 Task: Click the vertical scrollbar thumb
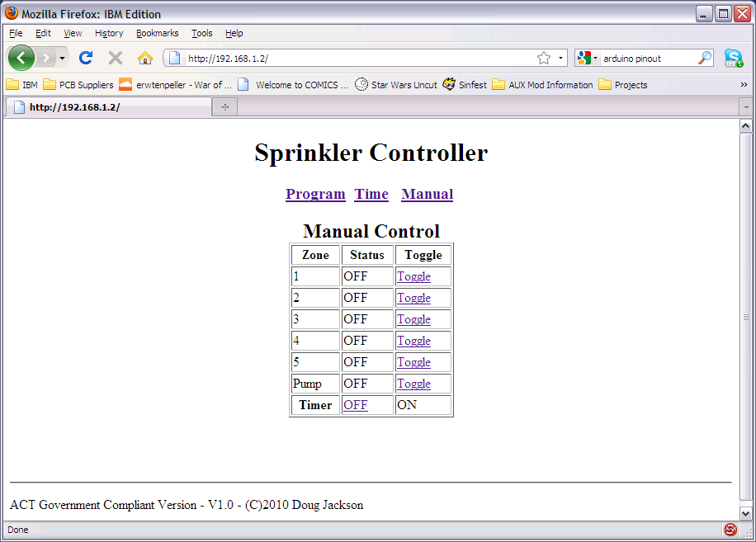click(x=746, y=318)
